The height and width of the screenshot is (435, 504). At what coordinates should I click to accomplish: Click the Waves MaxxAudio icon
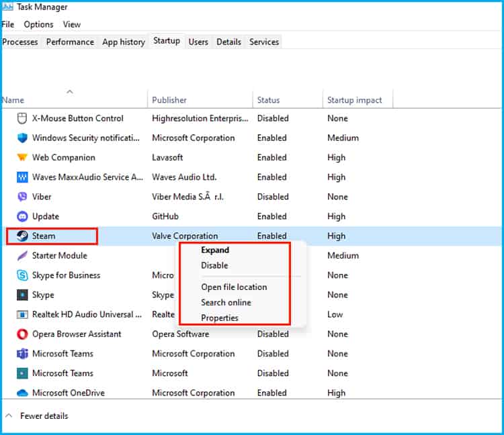click(x=22, y=177)
